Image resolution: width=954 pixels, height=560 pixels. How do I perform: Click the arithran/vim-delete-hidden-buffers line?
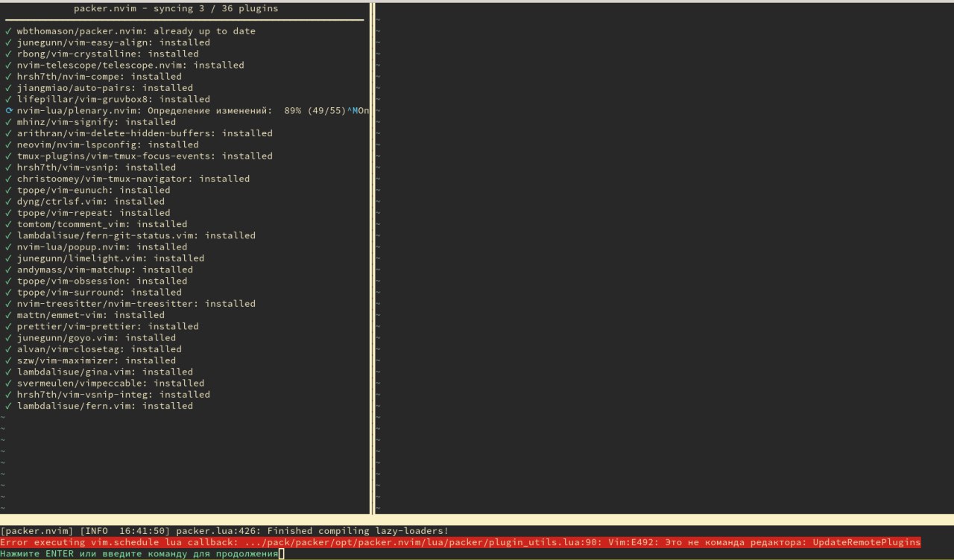coord(139,133)
